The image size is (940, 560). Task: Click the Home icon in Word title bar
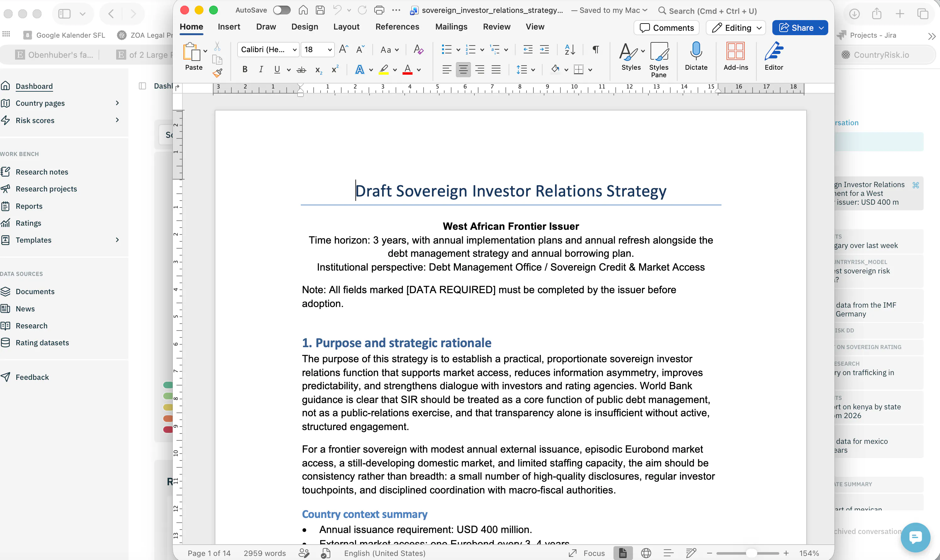303,10
